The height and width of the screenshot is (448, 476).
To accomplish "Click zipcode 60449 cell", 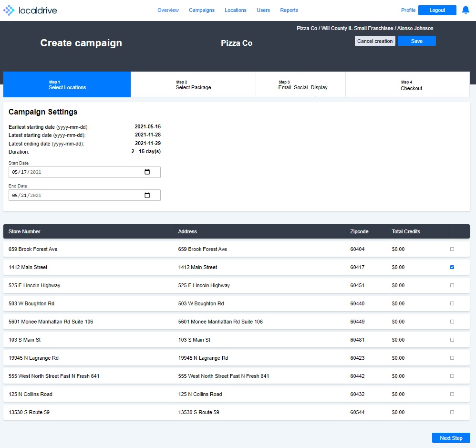I will 357,322.
